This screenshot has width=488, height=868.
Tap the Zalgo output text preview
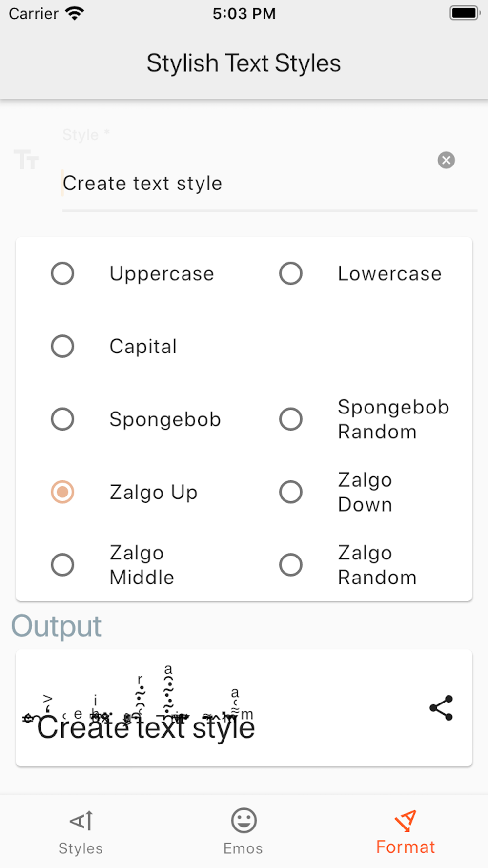pos(139,703)
